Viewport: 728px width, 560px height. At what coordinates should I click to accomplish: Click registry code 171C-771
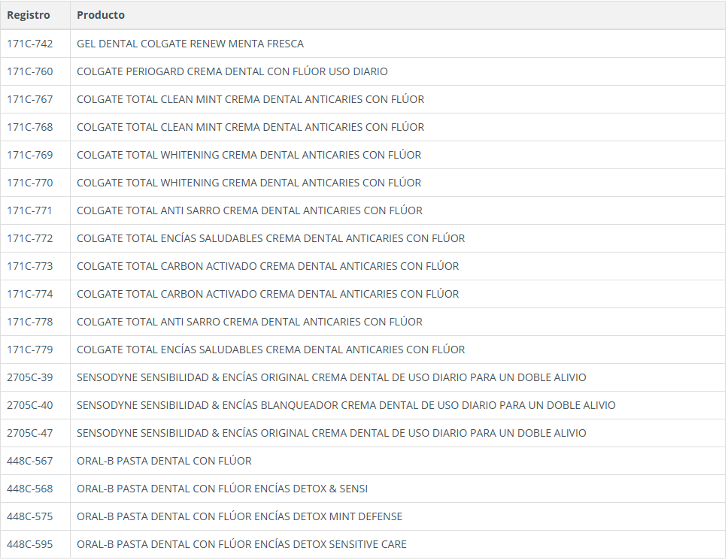click(30, 210)
